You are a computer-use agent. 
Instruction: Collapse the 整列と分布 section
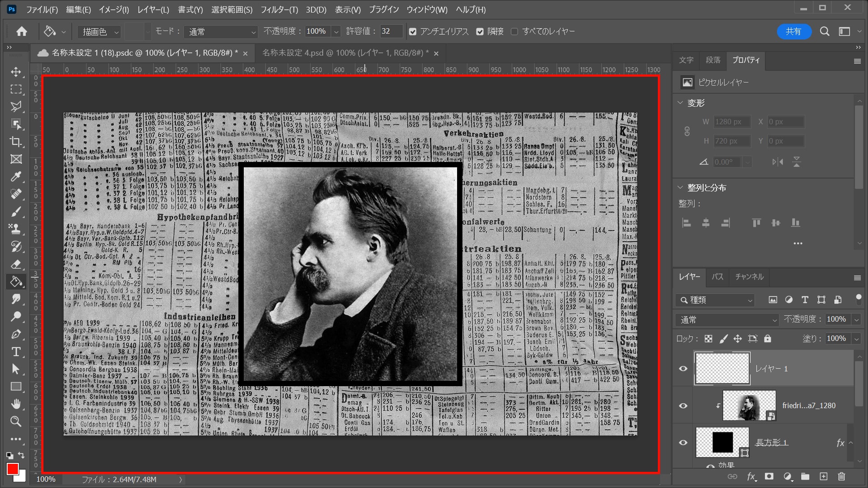click(x=680, y=187)
